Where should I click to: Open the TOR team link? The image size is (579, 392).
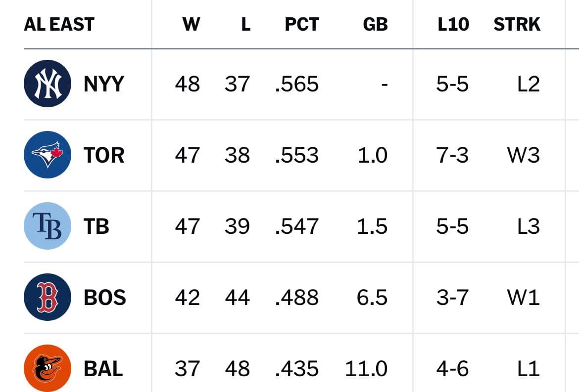[x=104, y=155]
